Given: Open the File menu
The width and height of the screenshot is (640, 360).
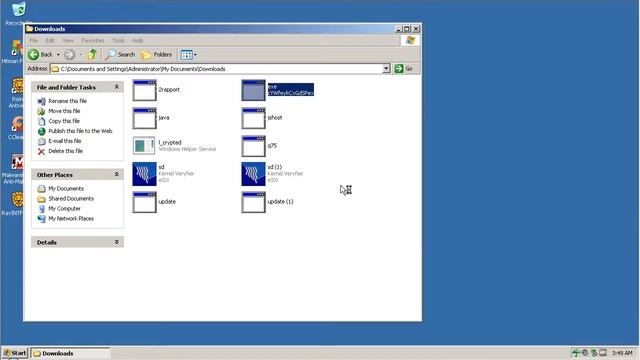Looking at the screenshot, I should (x=33, y=40).
